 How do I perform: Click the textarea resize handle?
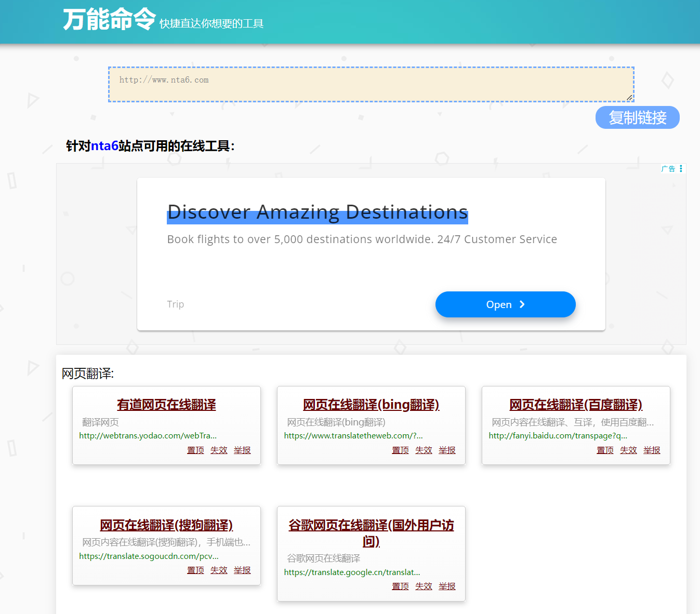pyautogui.click(x=629, y=98)
